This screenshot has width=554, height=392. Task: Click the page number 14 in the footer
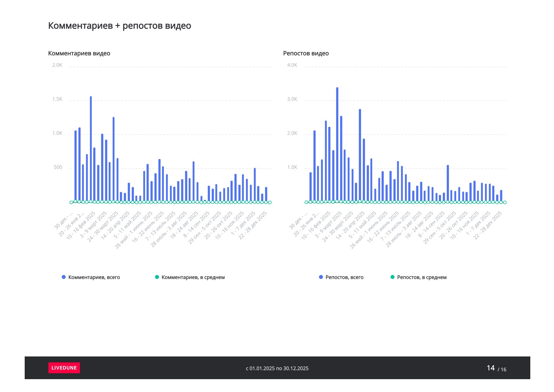[x=490, y=368]
